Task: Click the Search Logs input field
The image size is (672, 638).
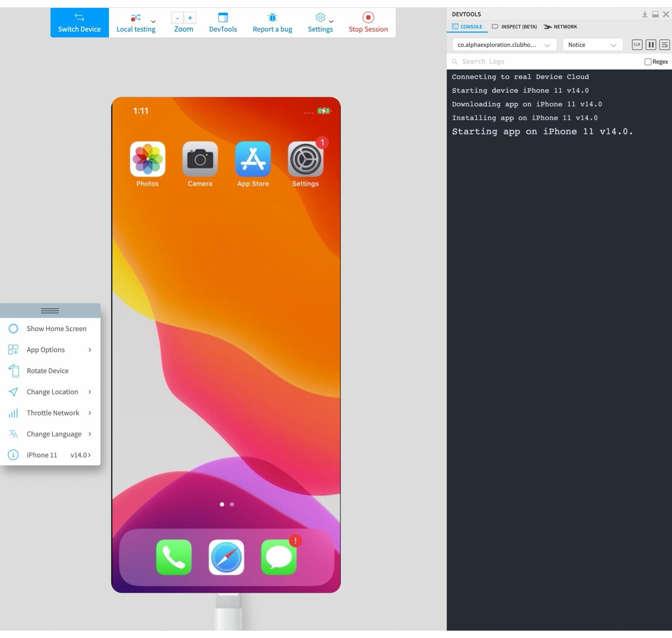Action: [547, 62]
